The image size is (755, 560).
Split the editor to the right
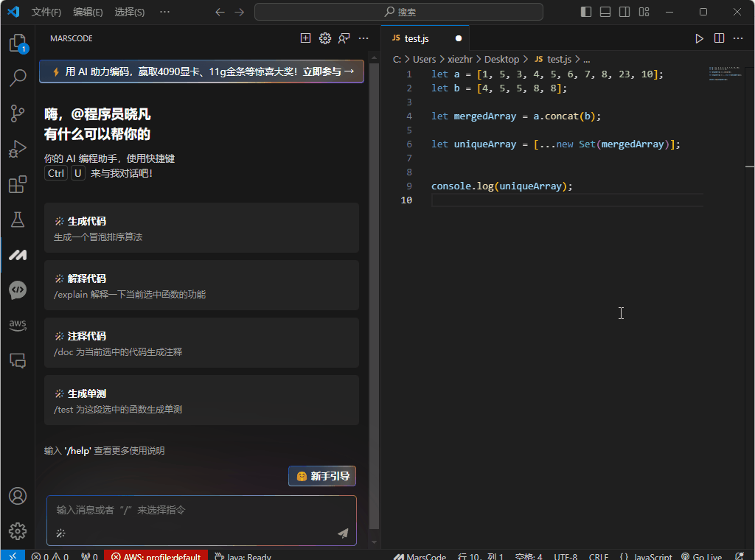[x=719, y=38]
